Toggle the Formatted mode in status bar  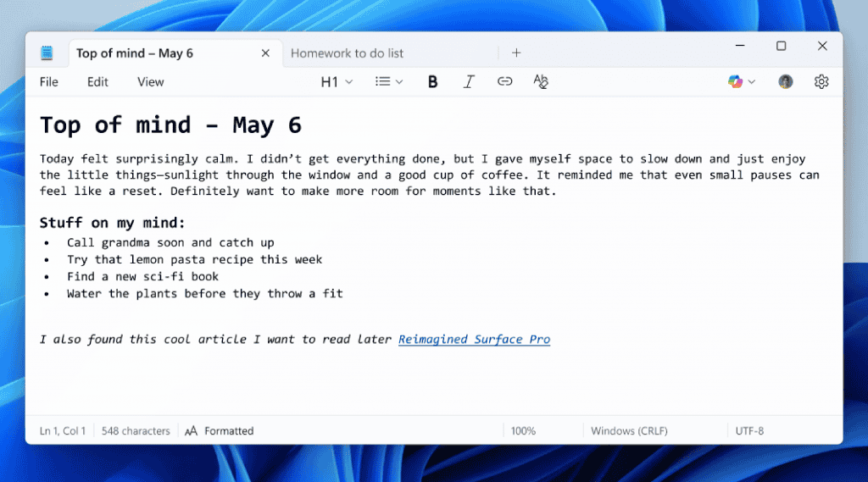[220, 430]
